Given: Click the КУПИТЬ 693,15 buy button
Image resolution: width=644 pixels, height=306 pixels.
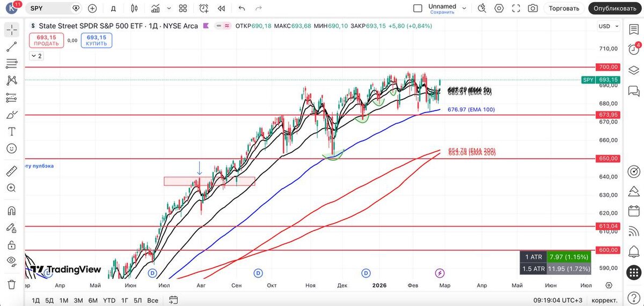Looking at the screenshot, I should [97, 40].
